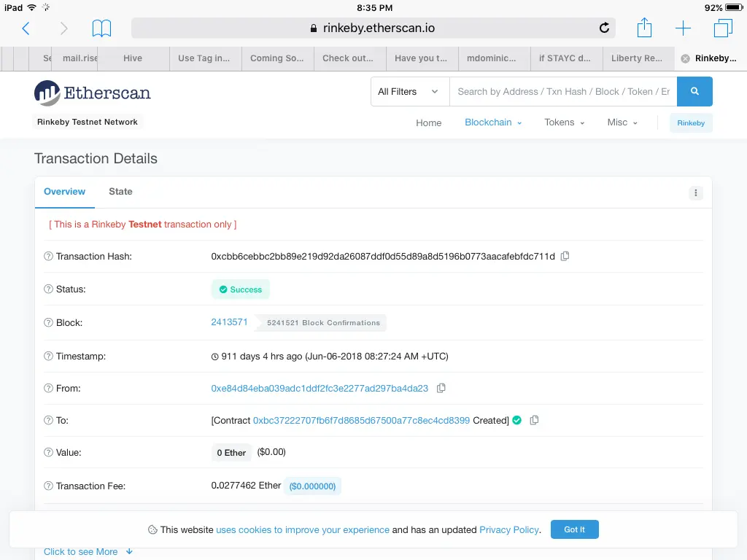747x560 pixels.
Task: Click the 0 Ether value badge
Action: pos(231,452)
